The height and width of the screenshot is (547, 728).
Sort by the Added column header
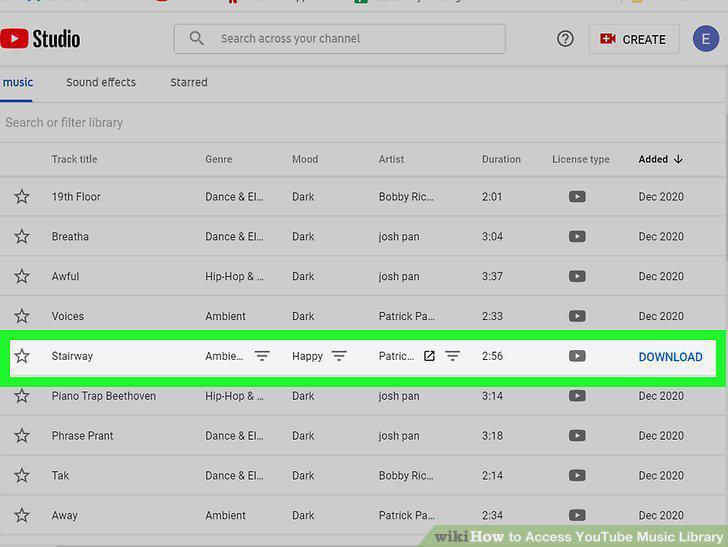(x=653, y=159)
